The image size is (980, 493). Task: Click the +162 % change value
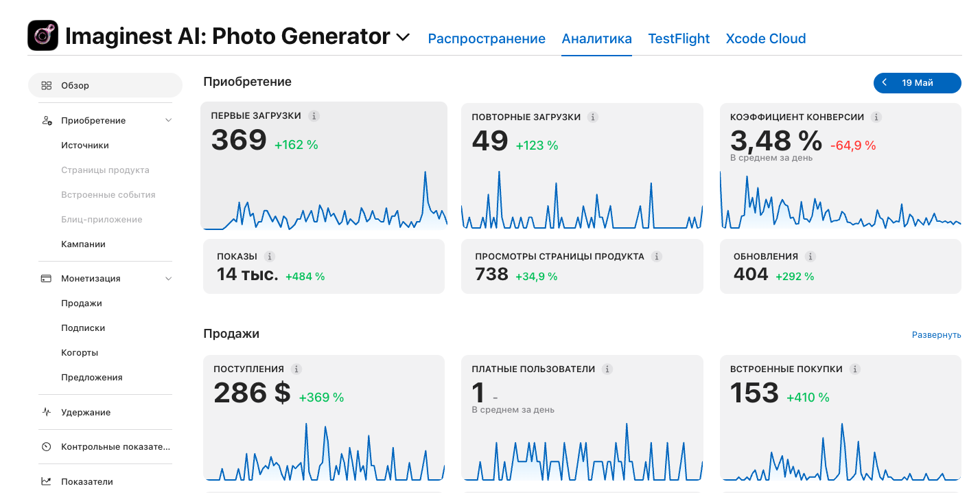(x=296, y=146)
